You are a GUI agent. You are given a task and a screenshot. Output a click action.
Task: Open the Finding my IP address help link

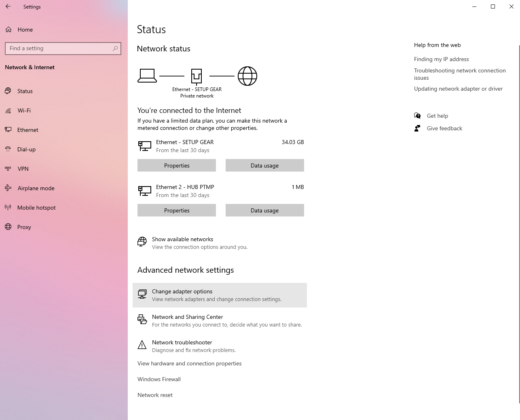[441, 59]
